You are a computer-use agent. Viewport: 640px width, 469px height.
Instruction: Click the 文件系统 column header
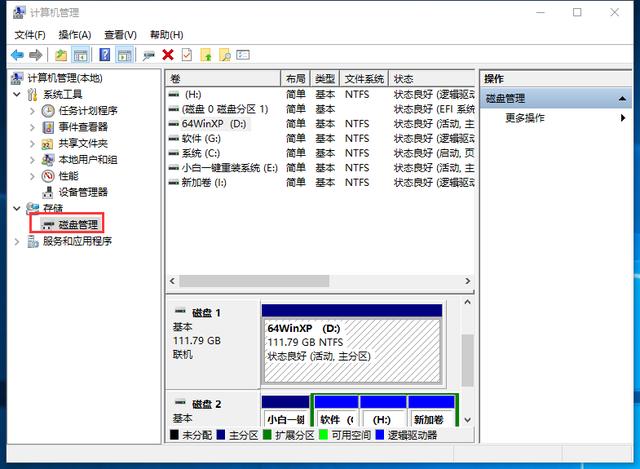pyautogui.click(x=363, y=78)
